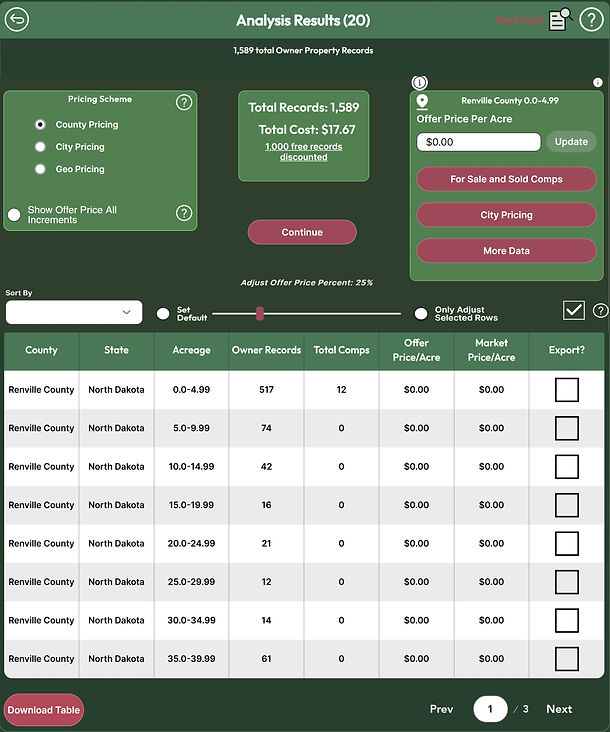Sort by State column header
The width and height of the screenshot is (610, 732).
[x=116, y=350]
